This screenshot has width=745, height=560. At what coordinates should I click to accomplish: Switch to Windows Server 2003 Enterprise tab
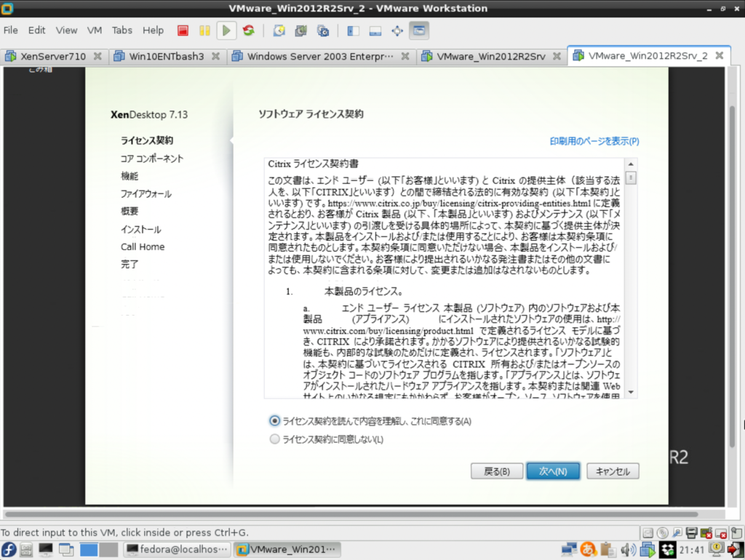pos(320,56)
